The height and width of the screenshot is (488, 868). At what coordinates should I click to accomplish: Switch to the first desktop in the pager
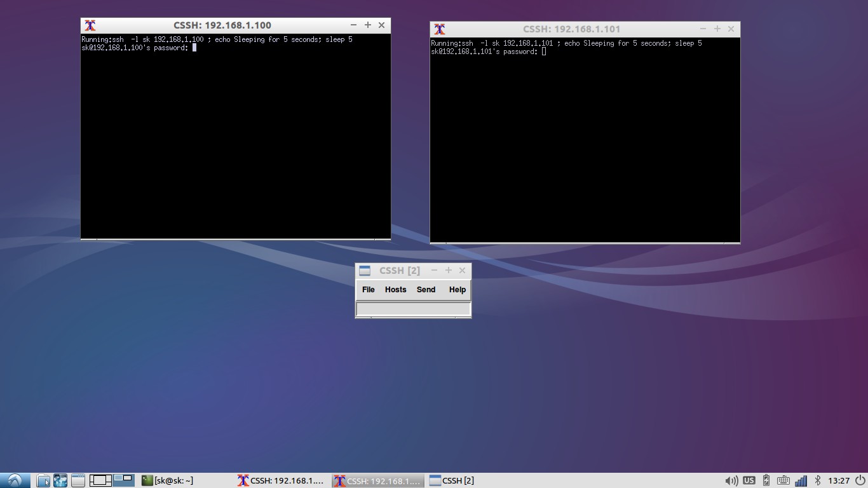pyautogui.click(x=100, y=480)
